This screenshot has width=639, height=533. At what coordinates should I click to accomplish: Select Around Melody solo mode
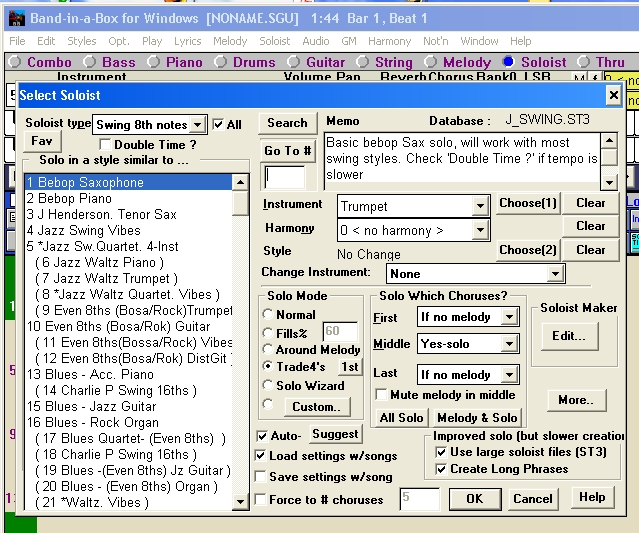point(267,349)
